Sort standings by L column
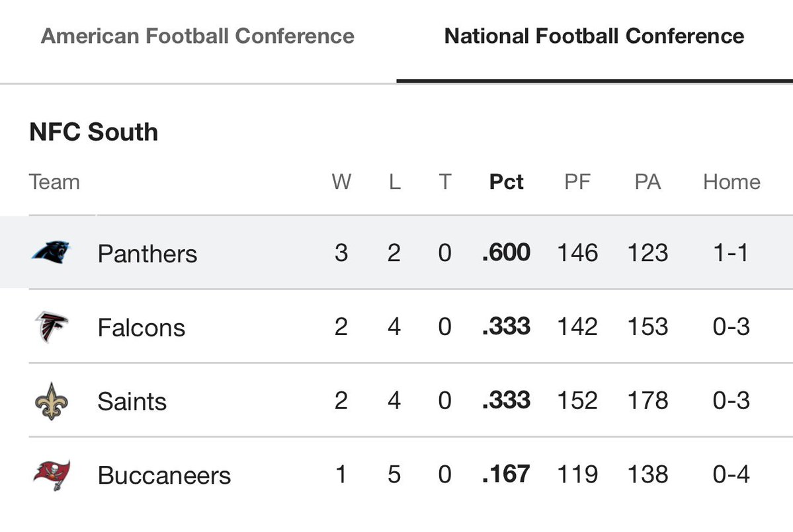This screenshot has height=532, width=793. tap(394, 182)
